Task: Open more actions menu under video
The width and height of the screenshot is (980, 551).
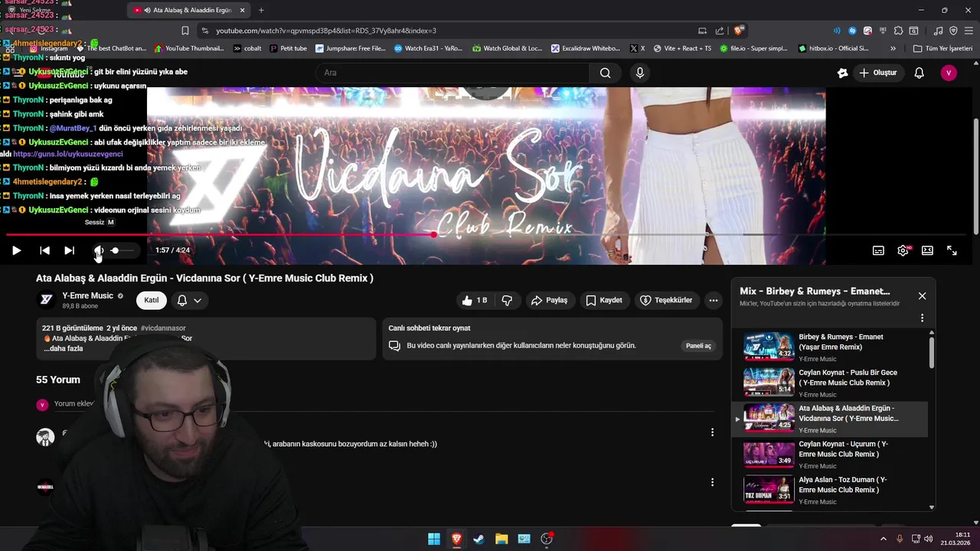Action: (x=714, y=301)
